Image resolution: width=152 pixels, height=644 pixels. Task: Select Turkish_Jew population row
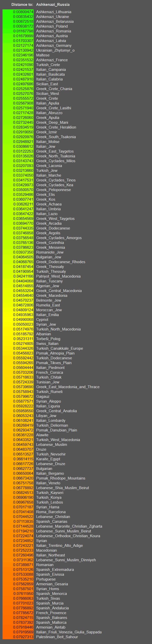pyautogui.click(x=47, y=171)
